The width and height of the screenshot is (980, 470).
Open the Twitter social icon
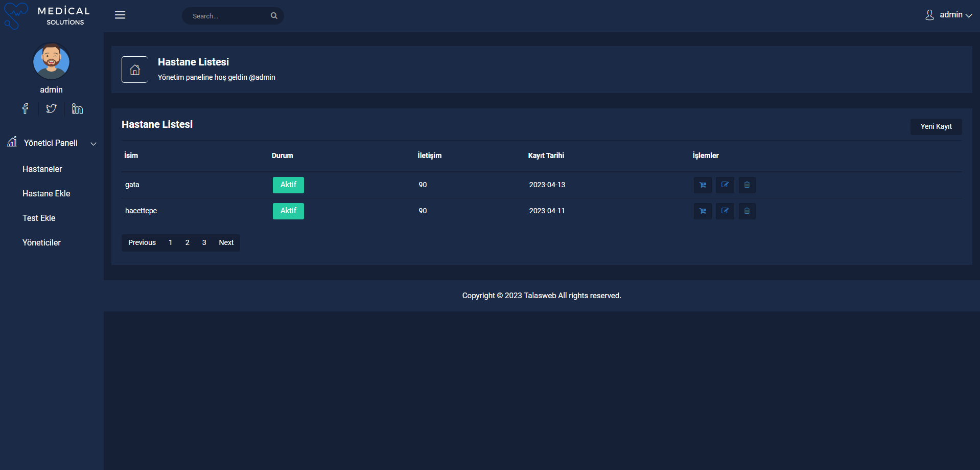coord(51,108)
